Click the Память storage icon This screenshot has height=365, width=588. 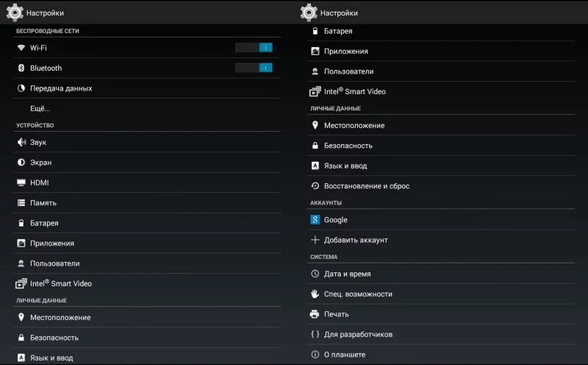pos(21,203)
